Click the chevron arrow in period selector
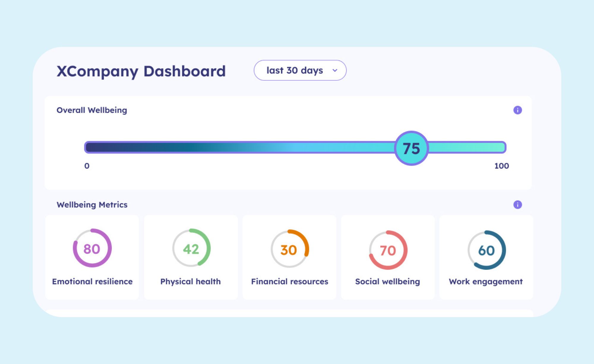The image size is (594, 364). 335,71
